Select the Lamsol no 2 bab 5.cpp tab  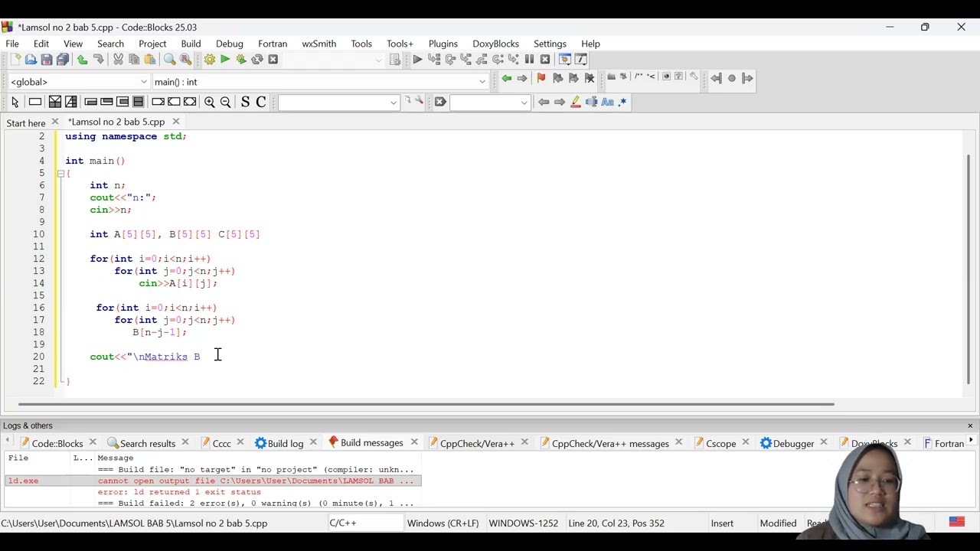tap(116, 122)
